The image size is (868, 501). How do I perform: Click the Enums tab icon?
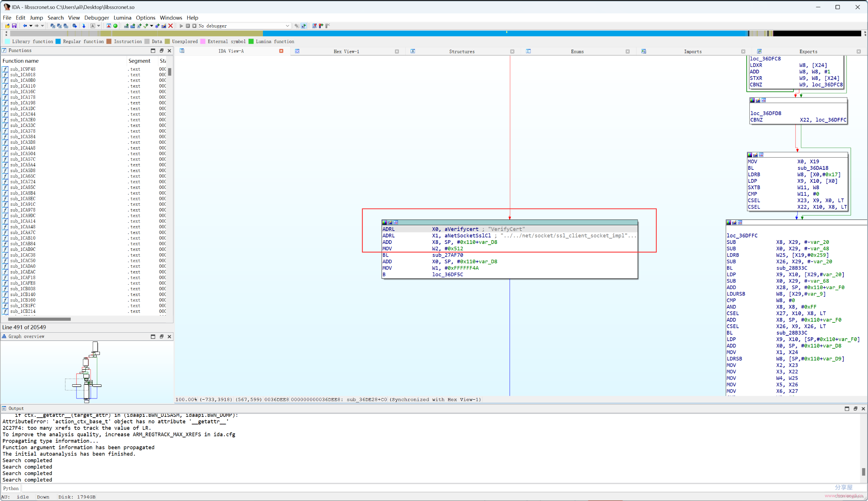click(x=529, y=51)
